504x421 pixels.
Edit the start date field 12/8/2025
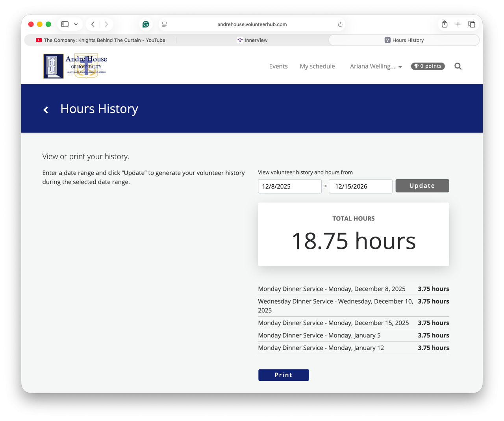290,186
